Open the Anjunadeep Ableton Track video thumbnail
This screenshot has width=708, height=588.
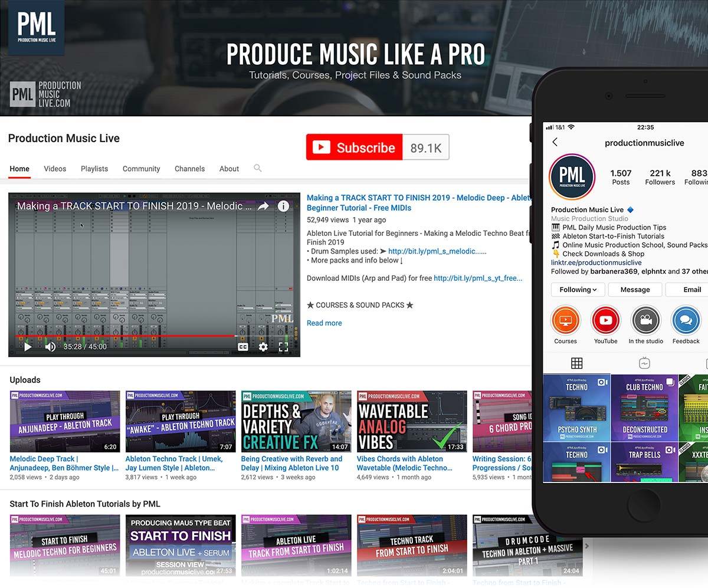click(x=65, y=421)
